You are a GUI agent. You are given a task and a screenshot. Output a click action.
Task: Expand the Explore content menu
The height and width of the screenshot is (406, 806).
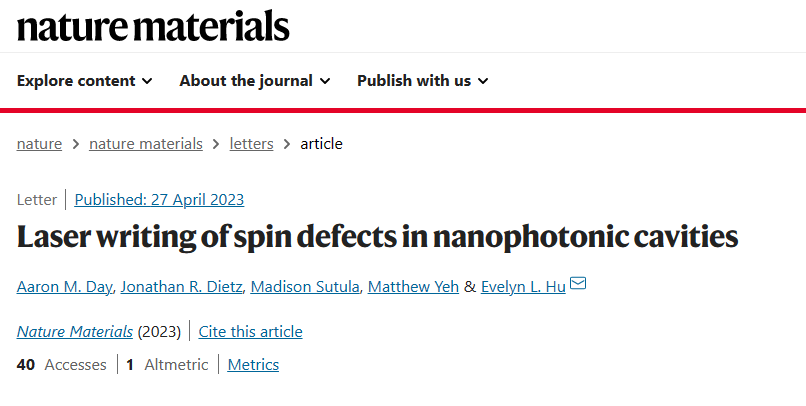tap(84, 81)
